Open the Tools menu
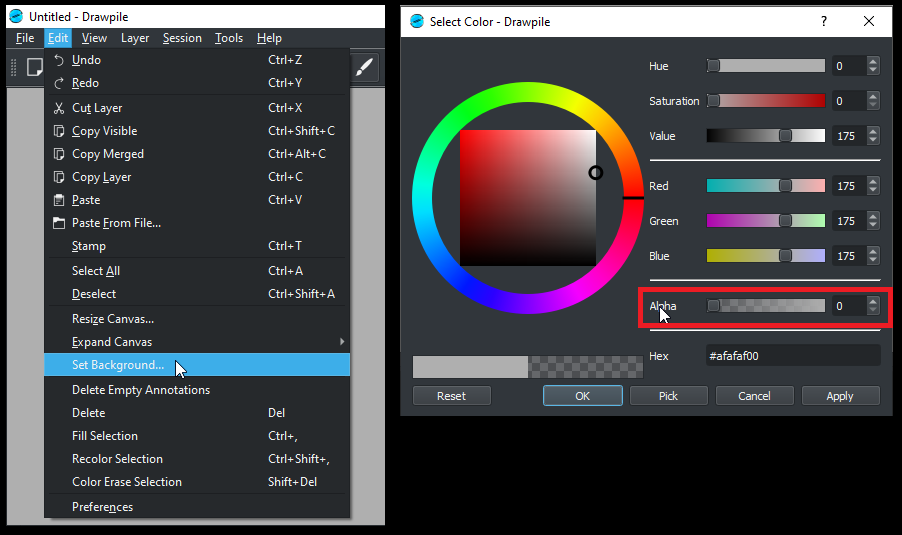 click(x=228, y=38)
